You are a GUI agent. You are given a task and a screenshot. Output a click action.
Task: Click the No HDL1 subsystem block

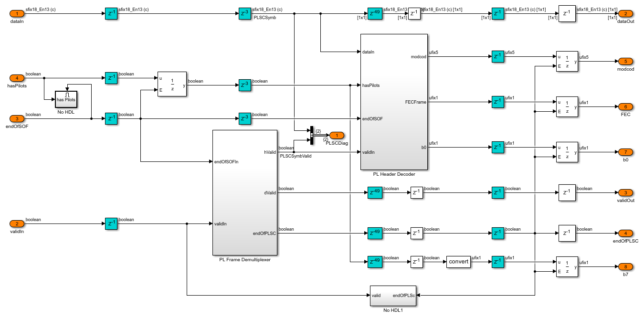[393, 296]
